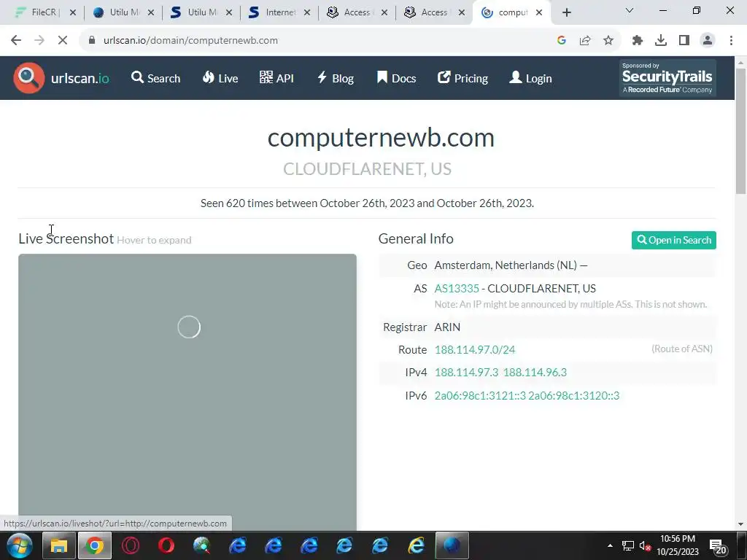Open a new tab with plus button
The width and height of the screenshot is (747, 560).
point(566,12)
